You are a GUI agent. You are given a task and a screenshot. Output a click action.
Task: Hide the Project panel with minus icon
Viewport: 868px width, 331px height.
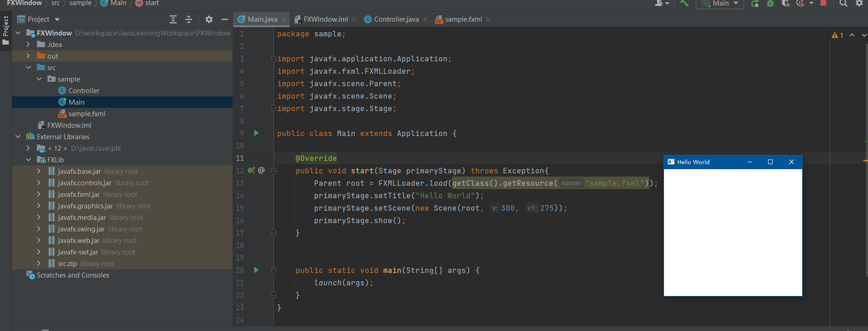coord(225,19)
